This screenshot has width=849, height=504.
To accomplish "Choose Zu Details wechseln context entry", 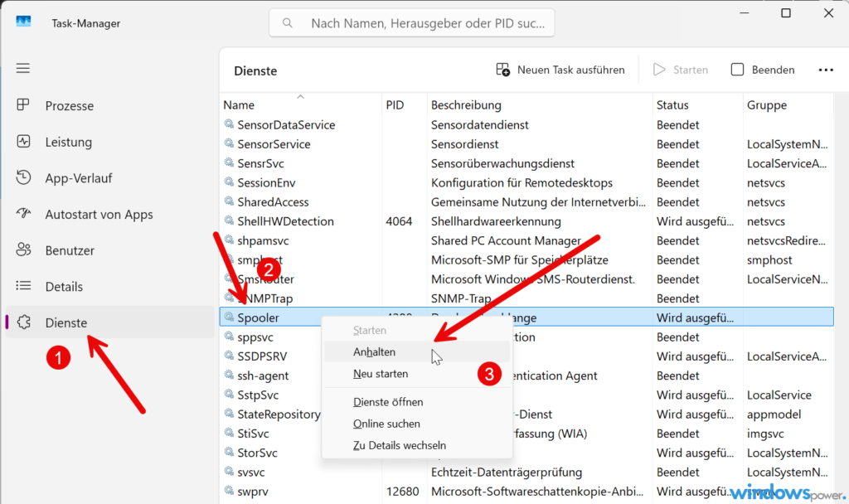I will click(x=417, y=445).
